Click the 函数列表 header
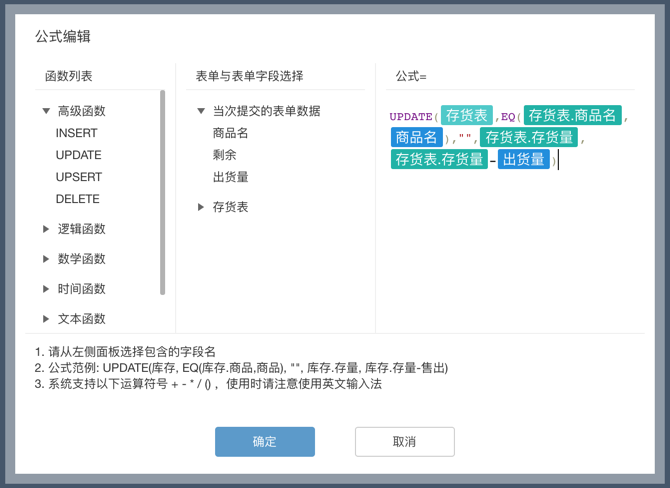Screen dimensions: 670x488 point(69,76)
